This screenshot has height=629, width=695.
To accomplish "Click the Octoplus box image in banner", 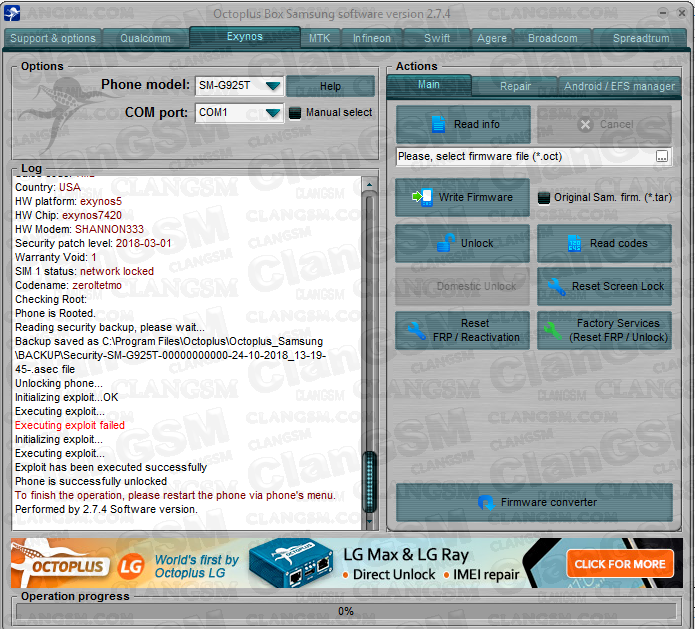I will tap(291, 563).
